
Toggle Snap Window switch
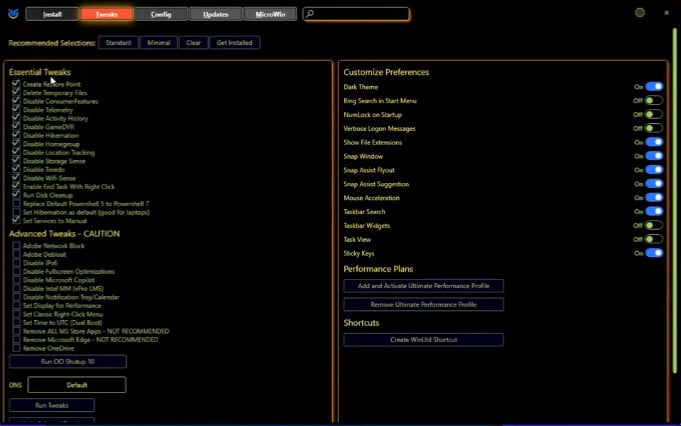[x=654, y=156]
